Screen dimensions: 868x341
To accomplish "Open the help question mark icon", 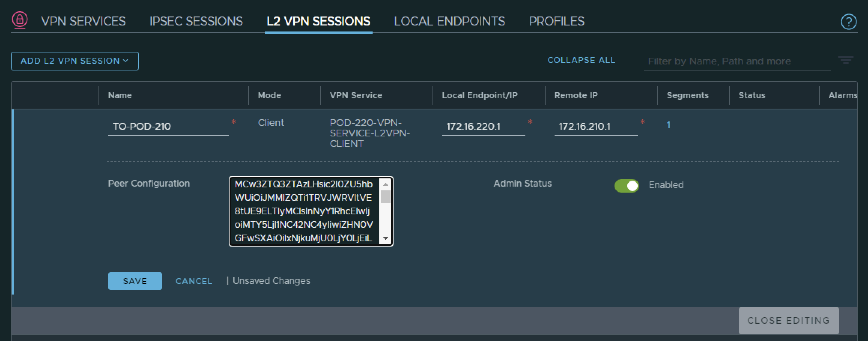I will pos(848,22).
